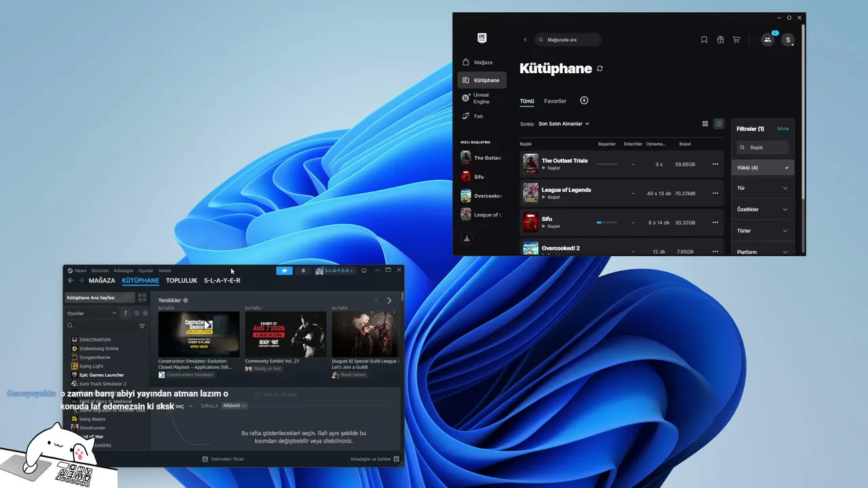This screenshot has height=488, width=868.
Task: Go back in Steam navigation
Action: (71, 281)
